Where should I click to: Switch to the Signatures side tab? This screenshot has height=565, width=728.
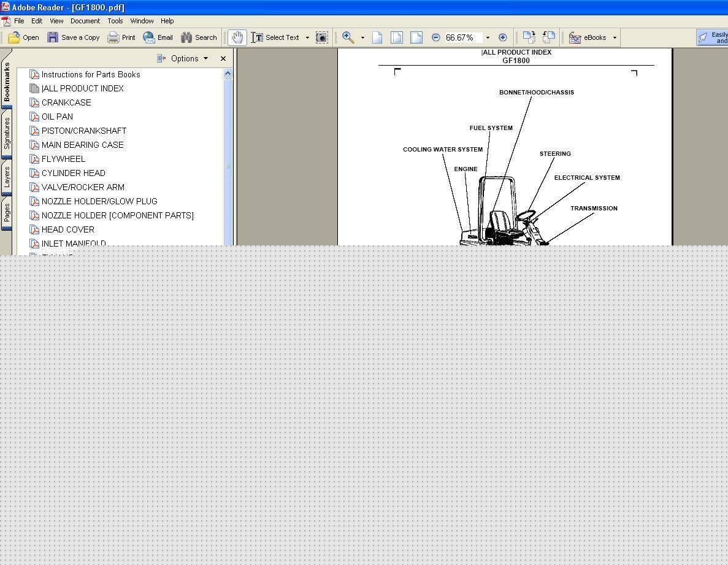(x=7, y=134)
